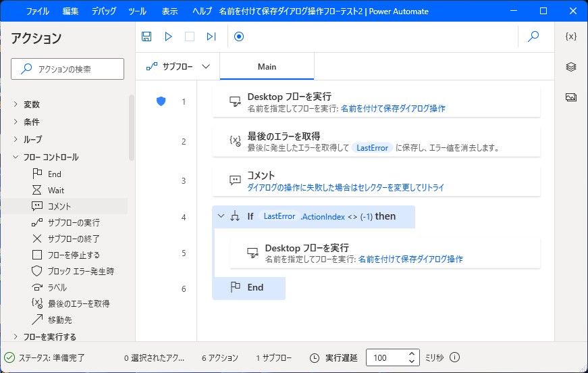Click the comment text link in step 3
The width and height of the screenshot is (588, 373).
point(346,187)
